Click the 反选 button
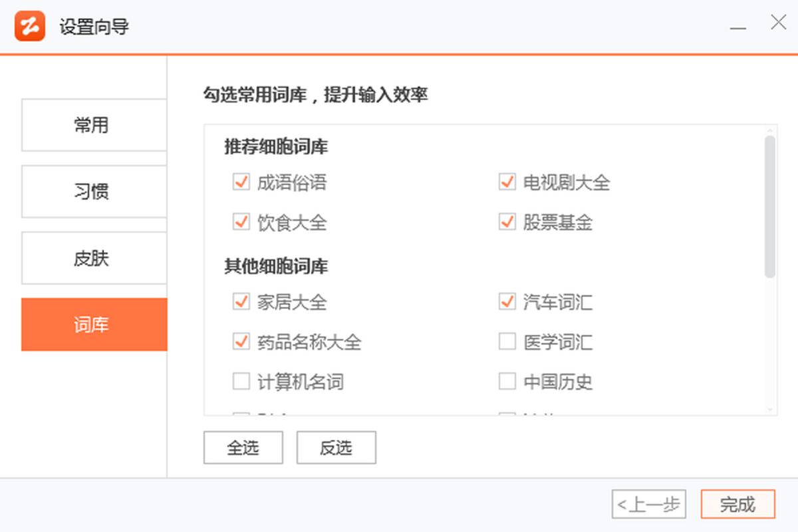This screenshot has width=798, height=532. 336,448
